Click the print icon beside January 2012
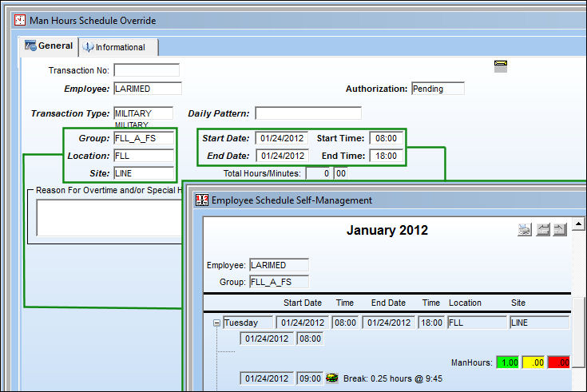 pyautogui.click(x=525, y=229)
